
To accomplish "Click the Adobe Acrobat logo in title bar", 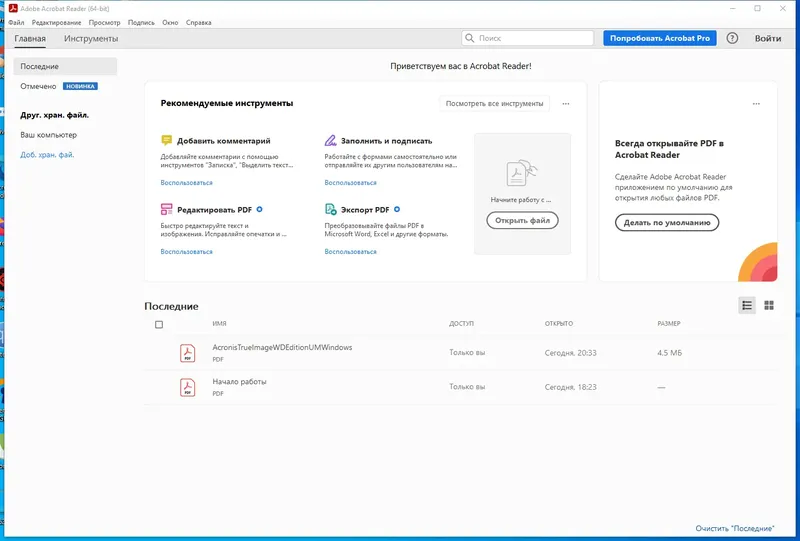I will point(13,8).
